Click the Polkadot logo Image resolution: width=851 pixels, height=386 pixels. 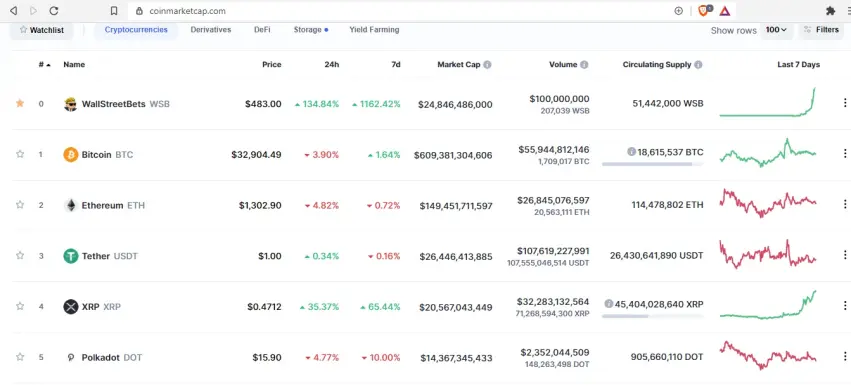[x=71, y=357]
